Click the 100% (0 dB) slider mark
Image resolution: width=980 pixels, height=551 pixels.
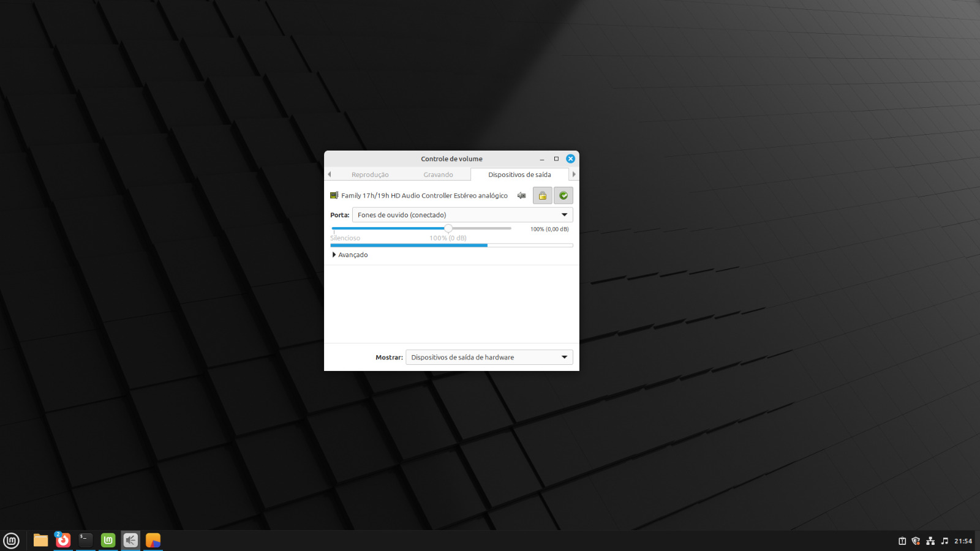448,238
